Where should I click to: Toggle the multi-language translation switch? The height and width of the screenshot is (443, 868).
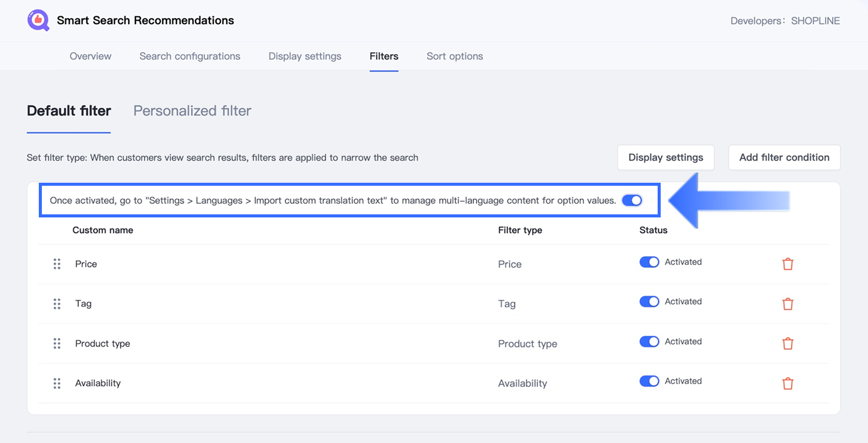pyautogui.click(x=632, y=201)
